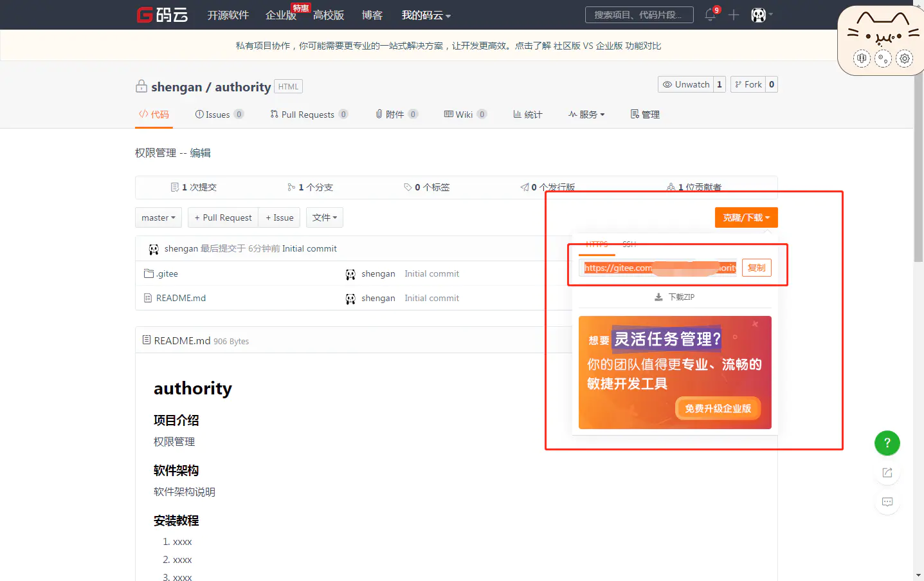Click the shengan avatar in the .gitee row
The width and height of the screenshot is (924, 581).
350,274
